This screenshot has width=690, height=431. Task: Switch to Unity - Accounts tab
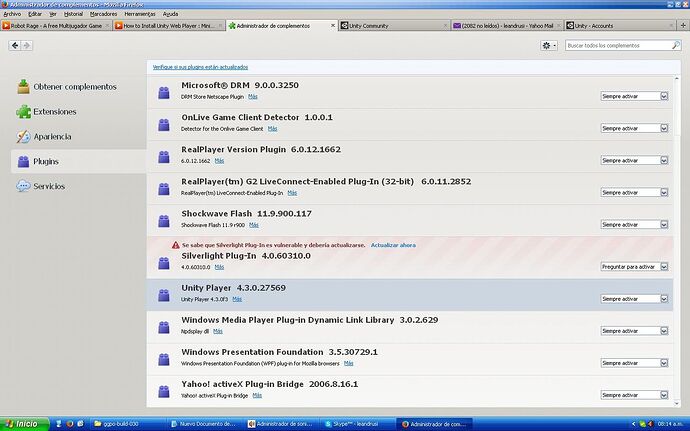620,26
